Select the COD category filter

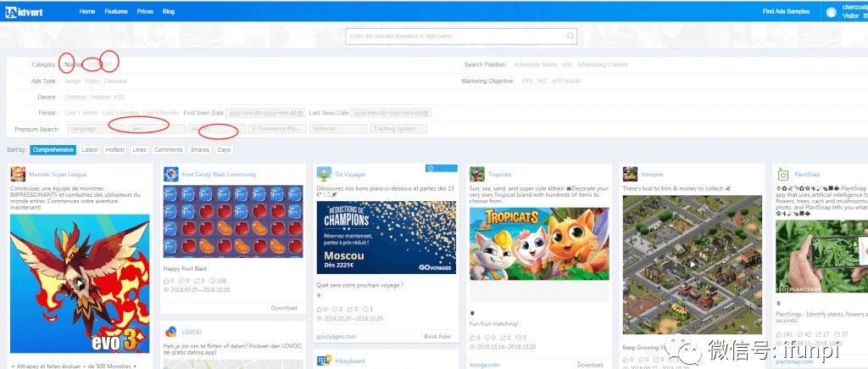pyautogui.click(x=93, y=64)
